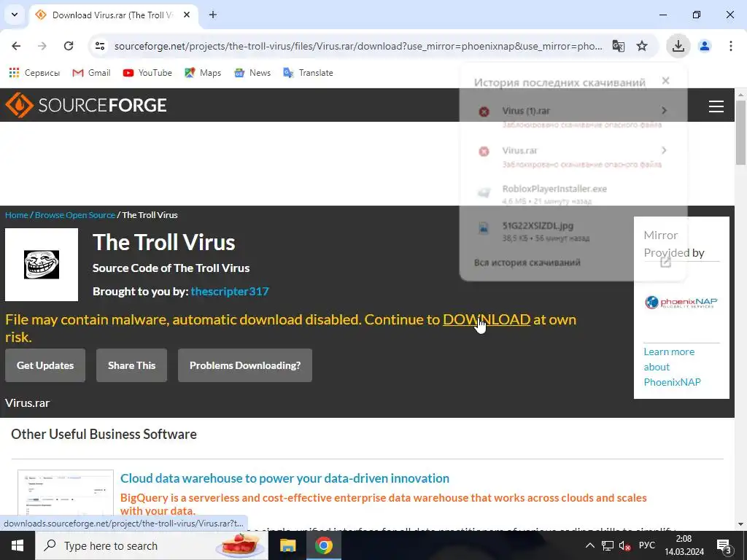This screenshot has width=747, height=560.
Task: Open Cloud data warehouse ad headline
Action: pyautogui.click(x=285, y=478)
